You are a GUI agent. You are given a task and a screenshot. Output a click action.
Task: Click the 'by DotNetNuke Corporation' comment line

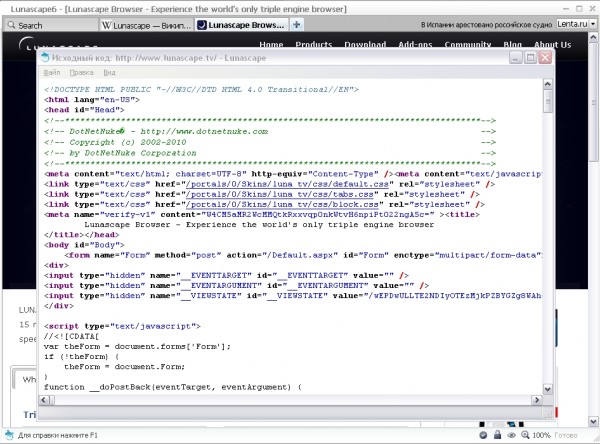tap(120, 153)
